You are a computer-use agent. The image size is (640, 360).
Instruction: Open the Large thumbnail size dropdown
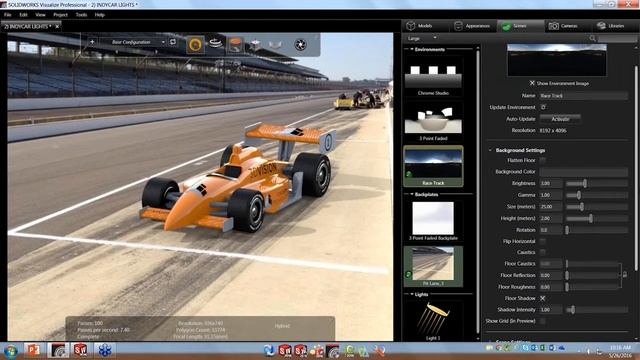[x=422, y=38]
